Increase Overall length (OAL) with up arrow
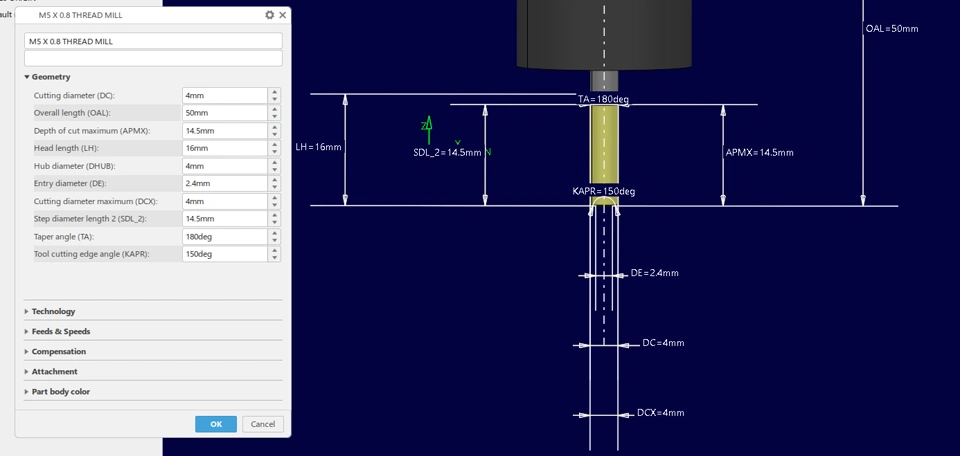Screen dimensions: 960x456 [275, 110]
